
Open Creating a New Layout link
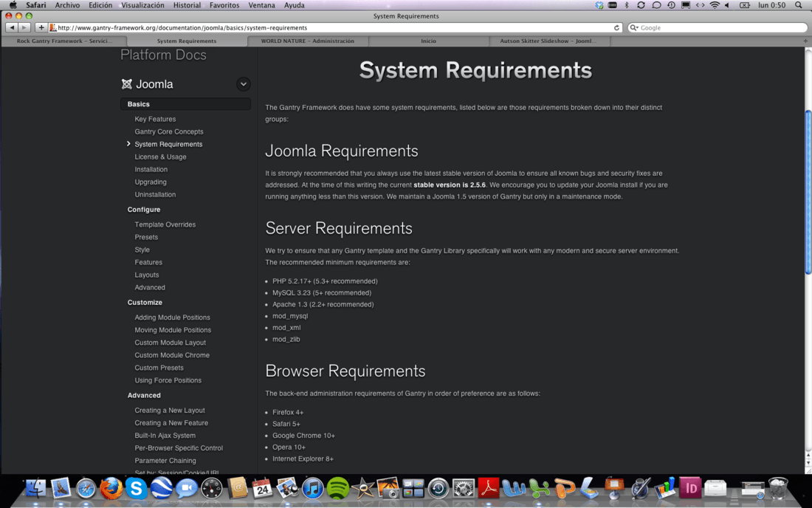click(170, 410)
